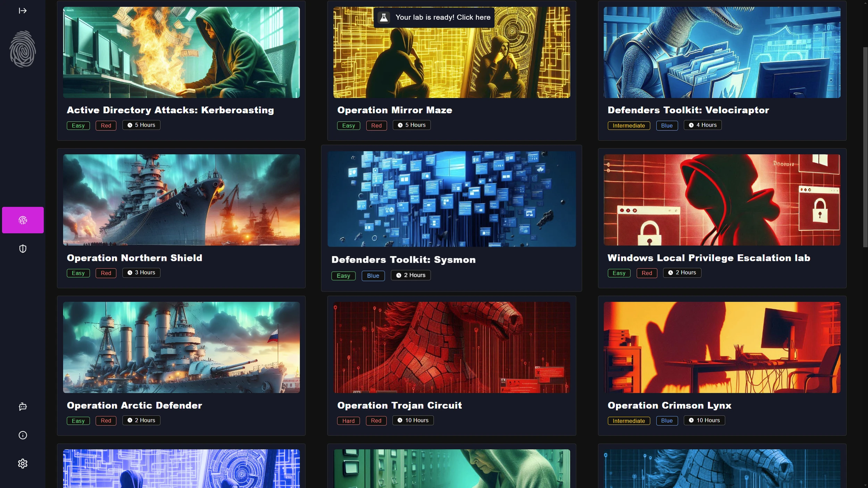Click Intermediate tag on Operation Crimson Lynx
Viewport: 868px width, 488px height.
[x=628, y=421]
